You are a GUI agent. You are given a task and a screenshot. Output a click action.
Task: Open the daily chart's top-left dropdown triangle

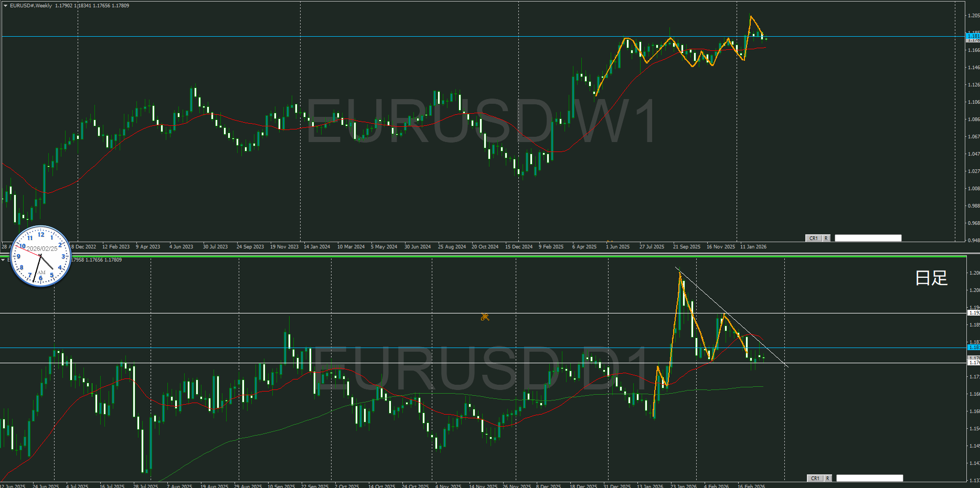click(3, 260)
